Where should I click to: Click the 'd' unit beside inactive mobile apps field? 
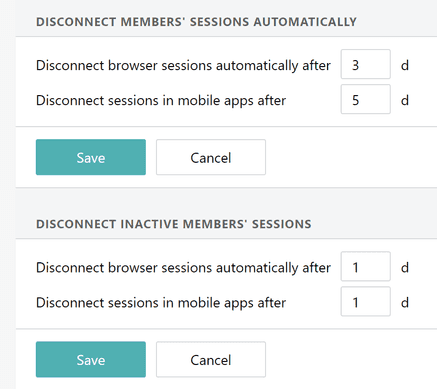405,303
